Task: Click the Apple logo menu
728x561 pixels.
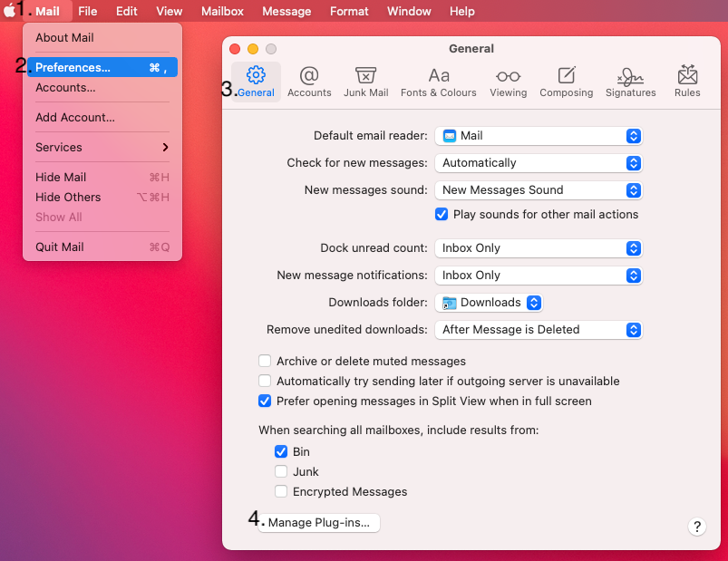Action: 10,11
